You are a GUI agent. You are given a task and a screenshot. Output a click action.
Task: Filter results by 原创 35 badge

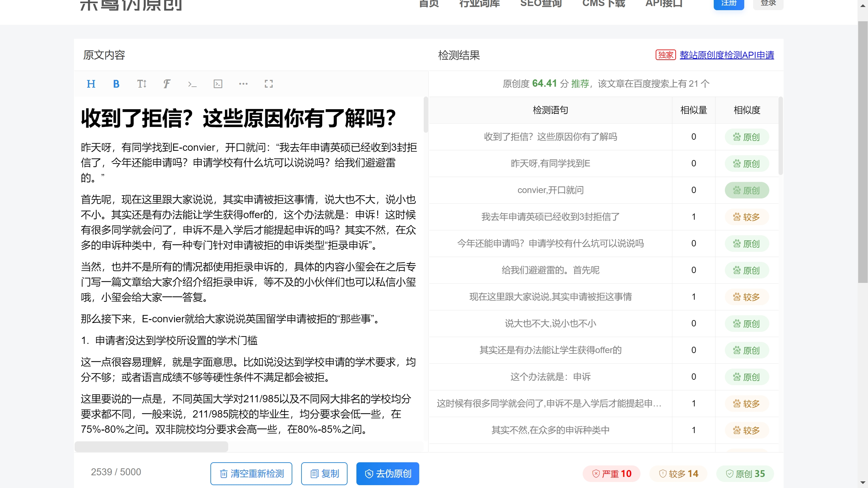coord(745,473)
